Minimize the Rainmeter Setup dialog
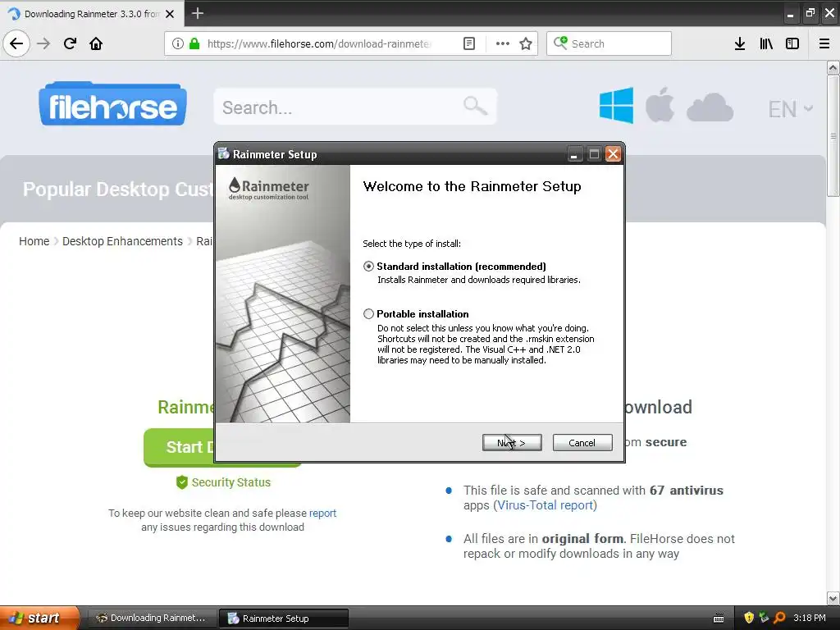 [x=573, y=154]
